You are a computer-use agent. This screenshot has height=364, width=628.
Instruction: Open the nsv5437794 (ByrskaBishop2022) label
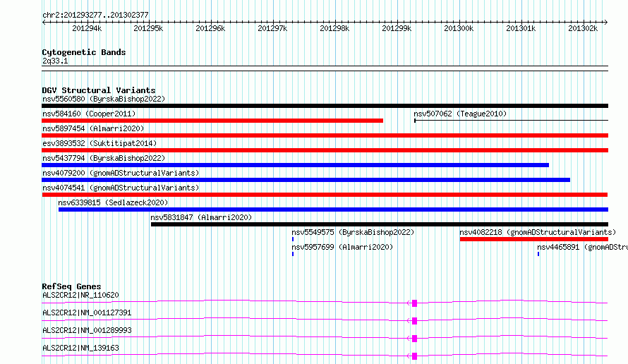[104, 158]
